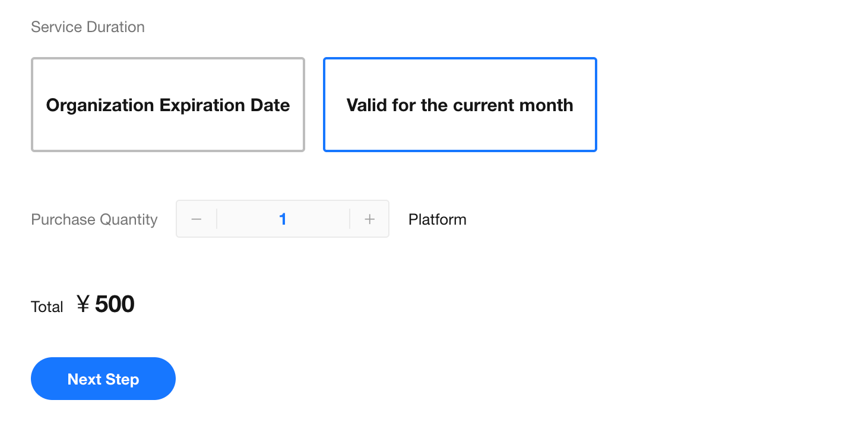Pick the highlighted current month duration card
Viewport: 868px width, 422px height.
460,105
